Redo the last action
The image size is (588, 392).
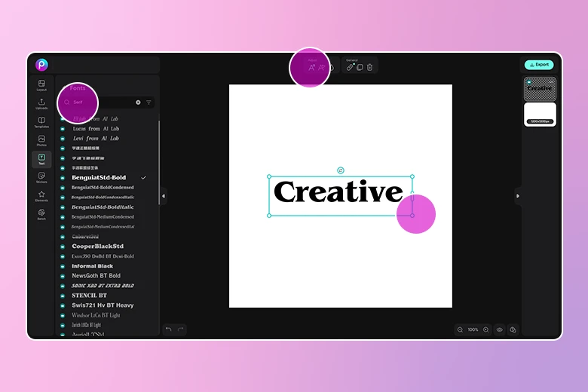[180, 329]
